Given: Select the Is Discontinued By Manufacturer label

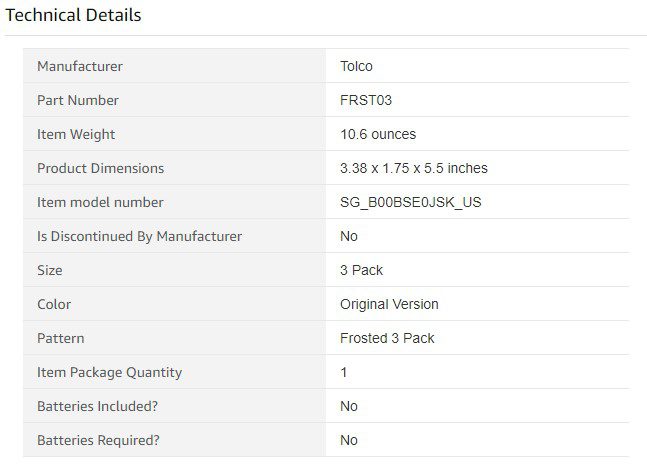Looking at the screenshot, I should 139,236.
